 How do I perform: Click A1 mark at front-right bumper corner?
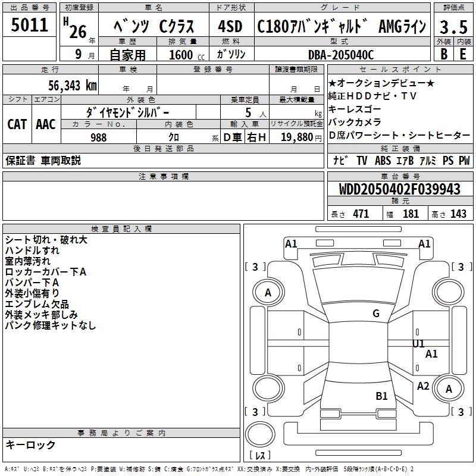[424, 244]
